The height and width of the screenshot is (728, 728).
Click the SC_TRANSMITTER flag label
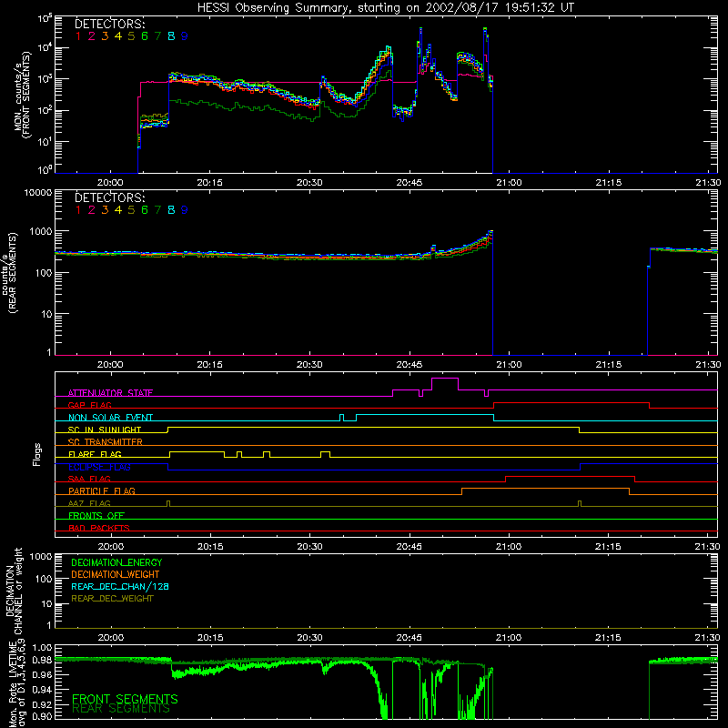[105, 442]
